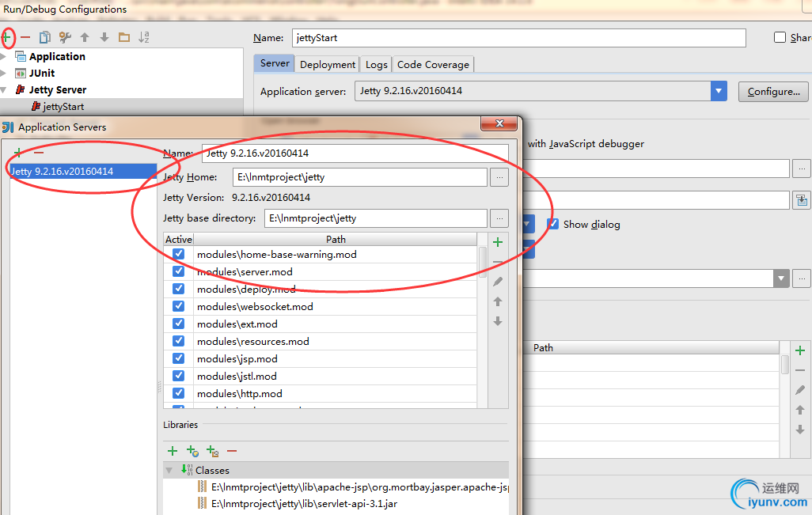Expand Application node in tree
This screenshot has width=812, height=515.
4,56
